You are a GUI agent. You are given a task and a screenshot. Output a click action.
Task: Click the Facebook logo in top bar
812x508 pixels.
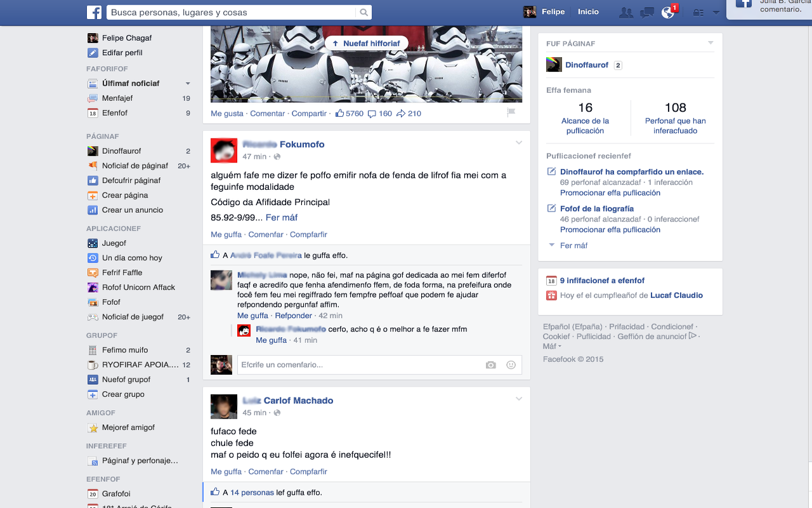[x=94, y=12]
